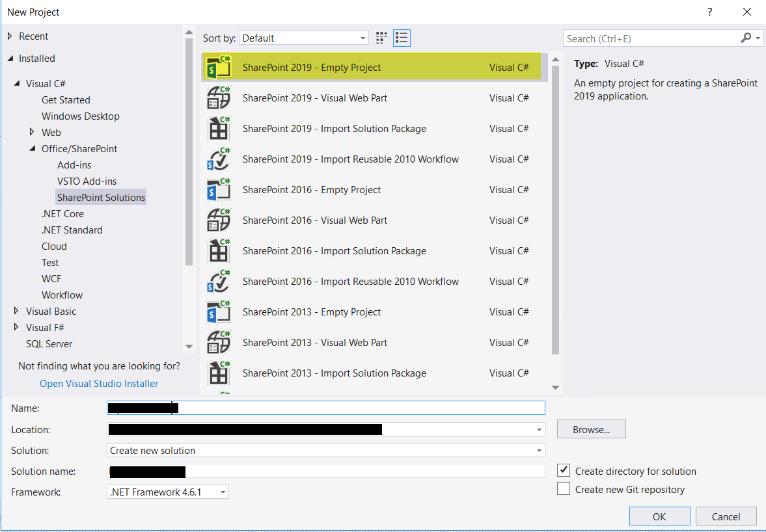Viewport: 766px width, 532px height.
Task: Collapse the Office/SharePoint node
Action: (33, 148)
